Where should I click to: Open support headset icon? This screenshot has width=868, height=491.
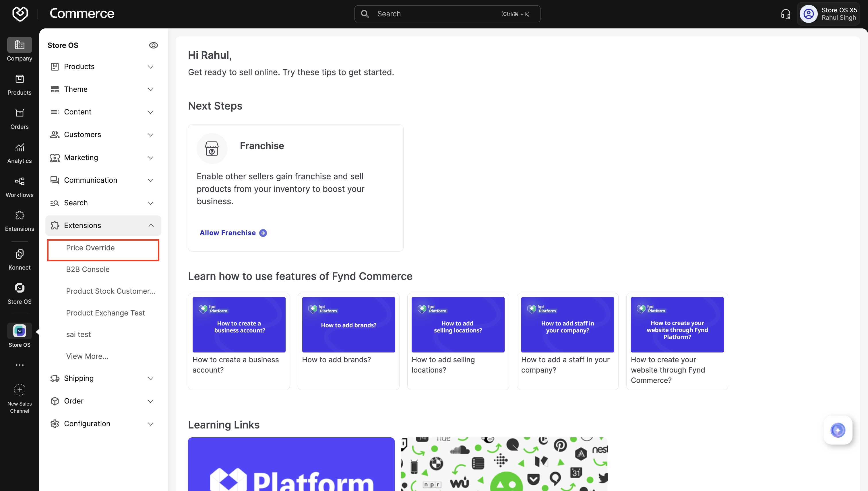pyautogui.click(x=785, y=14)
